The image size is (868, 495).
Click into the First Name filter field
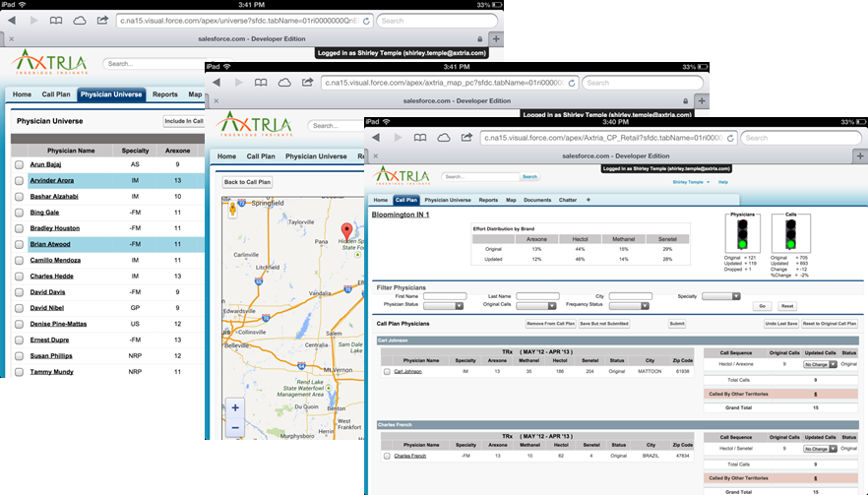pyautogui.click(x=443, y=296)
